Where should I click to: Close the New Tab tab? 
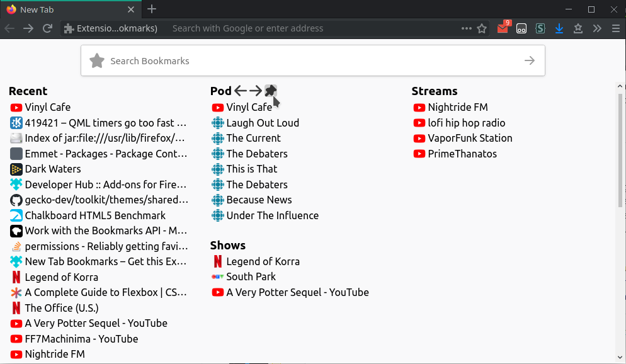(x=131, y=9)
